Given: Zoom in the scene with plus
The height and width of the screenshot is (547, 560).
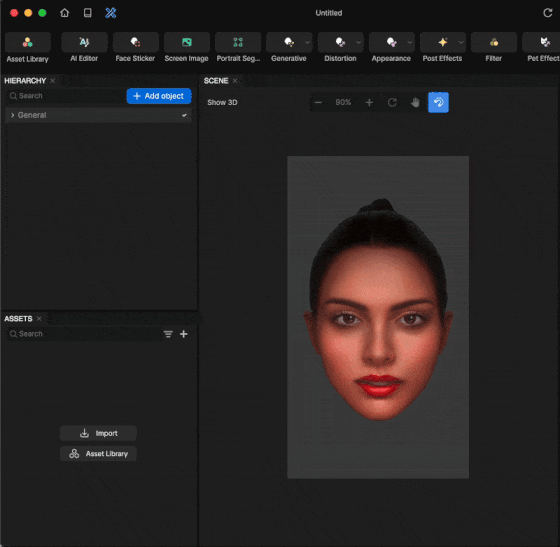Looking at the screenshot, I should pos(369,102).
